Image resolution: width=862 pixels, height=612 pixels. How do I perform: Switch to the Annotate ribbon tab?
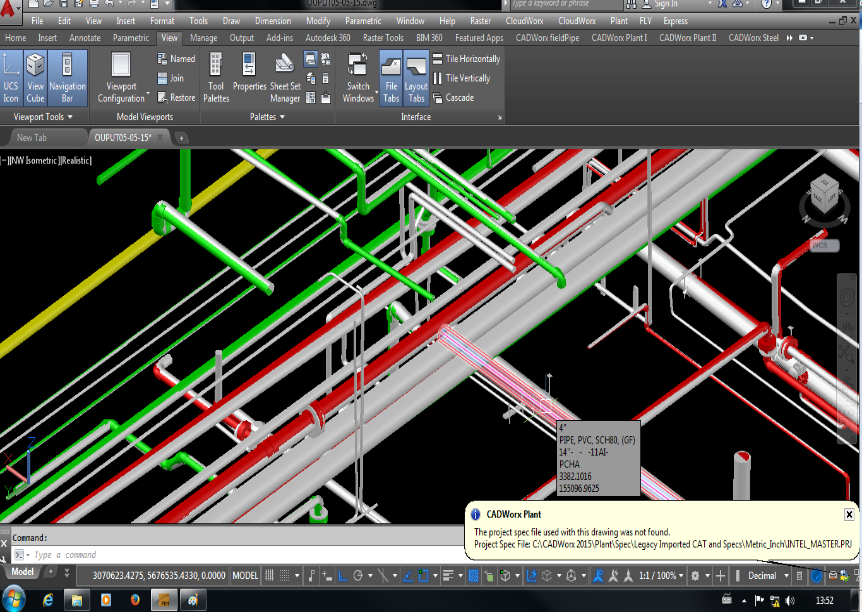[x=85, y=38]
